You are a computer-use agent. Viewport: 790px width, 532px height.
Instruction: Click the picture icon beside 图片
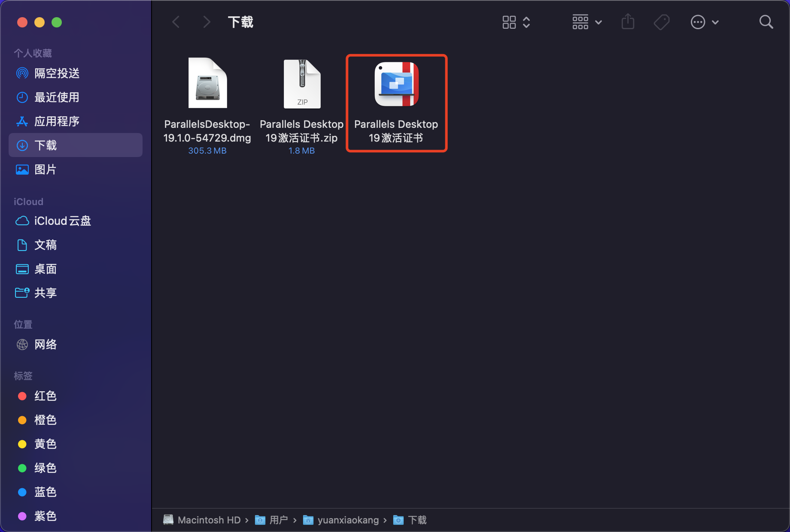[x=22, y=169]
